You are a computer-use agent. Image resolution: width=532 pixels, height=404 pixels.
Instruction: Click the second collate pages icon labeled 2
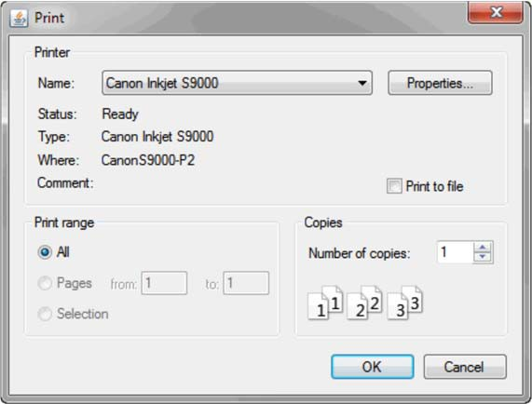click(x=364, y=303)
